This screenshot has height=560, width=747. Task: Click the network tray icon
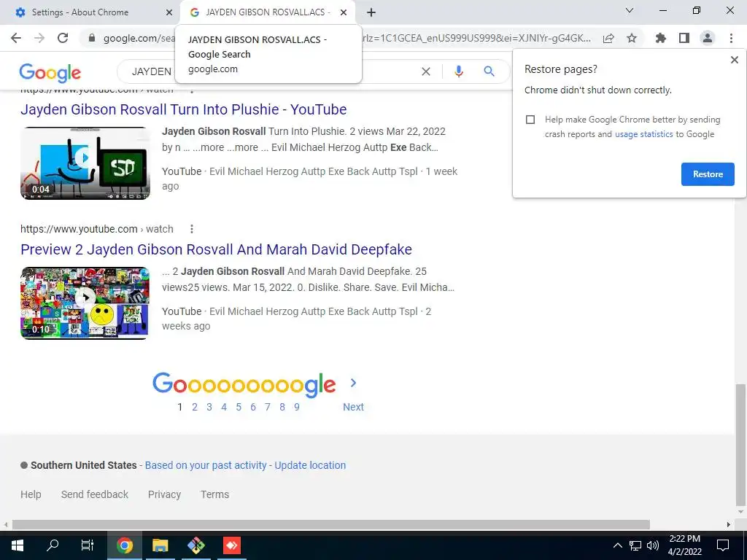[635, 545]
